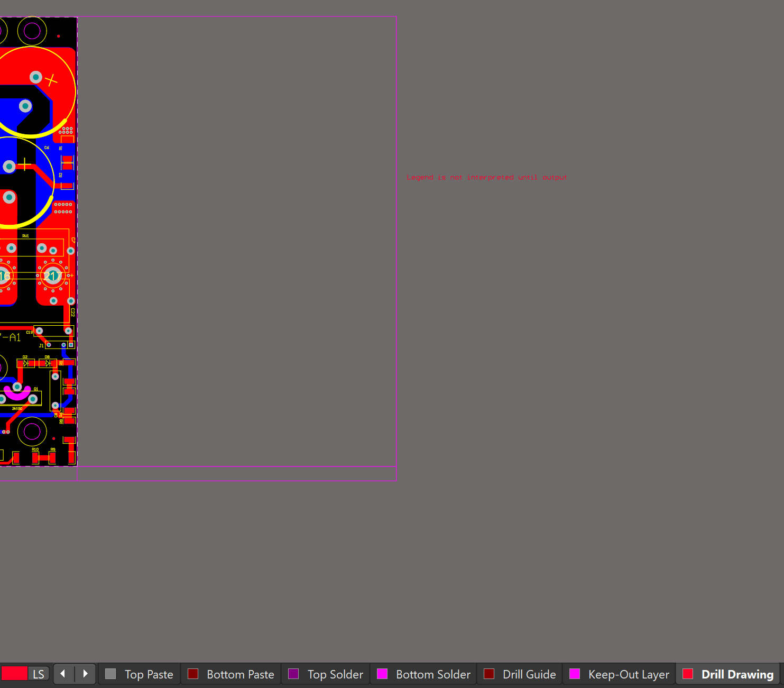Click the Drill Drawing red color swatch
Viewport: 784px width, 688px height.
pos(688,674)
